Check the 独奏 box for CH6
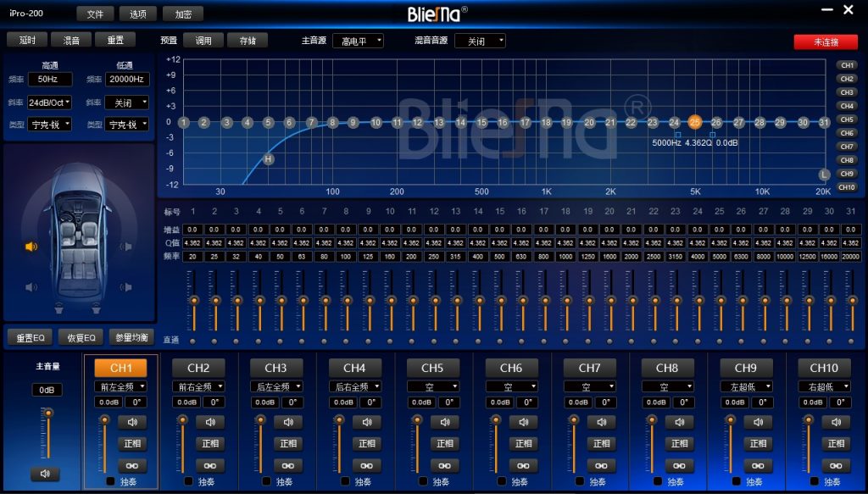Screen dimensions: 868x494 tap(502, 481)
